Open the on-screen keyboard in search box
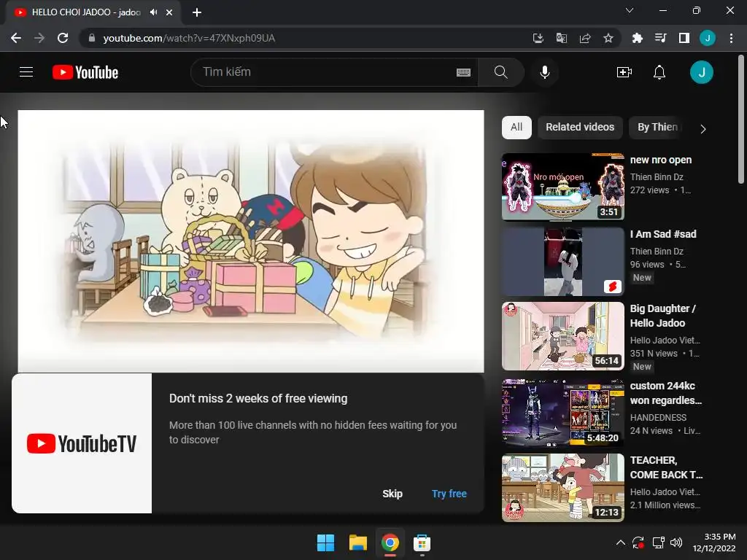This screenshot has width=747, height=560. (x=463, y=72)
